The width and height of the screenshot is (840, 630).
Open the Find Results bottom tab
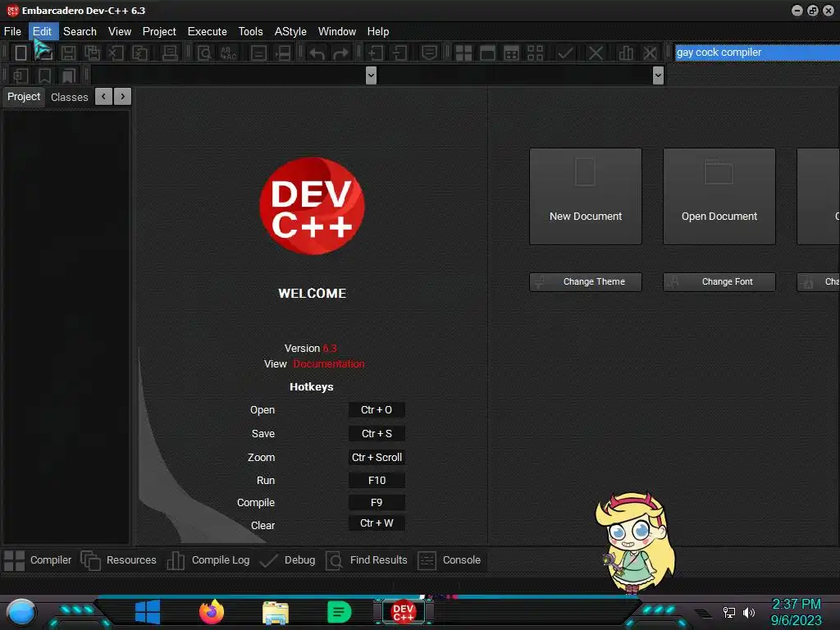tap(367, 560)
